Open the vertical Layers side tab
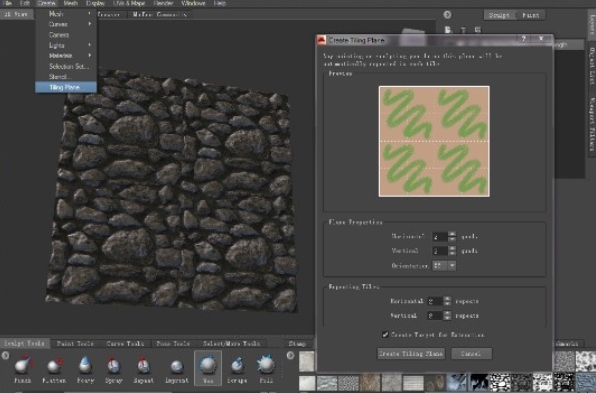The height and width of the screenshot is (393, 596). pyautogui.click(x=592, y=24)
